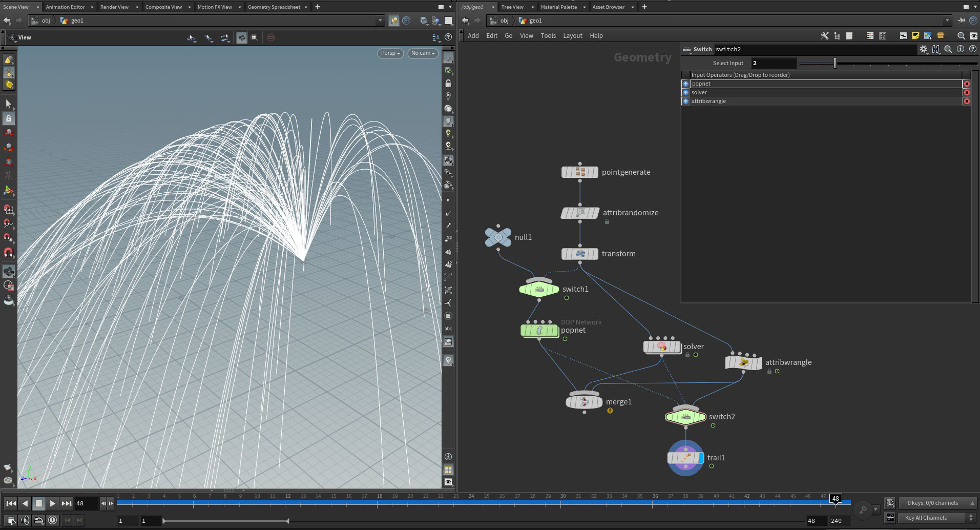Select the merge1 node
The width and height of the screenshot is (980, 530).
[x=584, y=401]
